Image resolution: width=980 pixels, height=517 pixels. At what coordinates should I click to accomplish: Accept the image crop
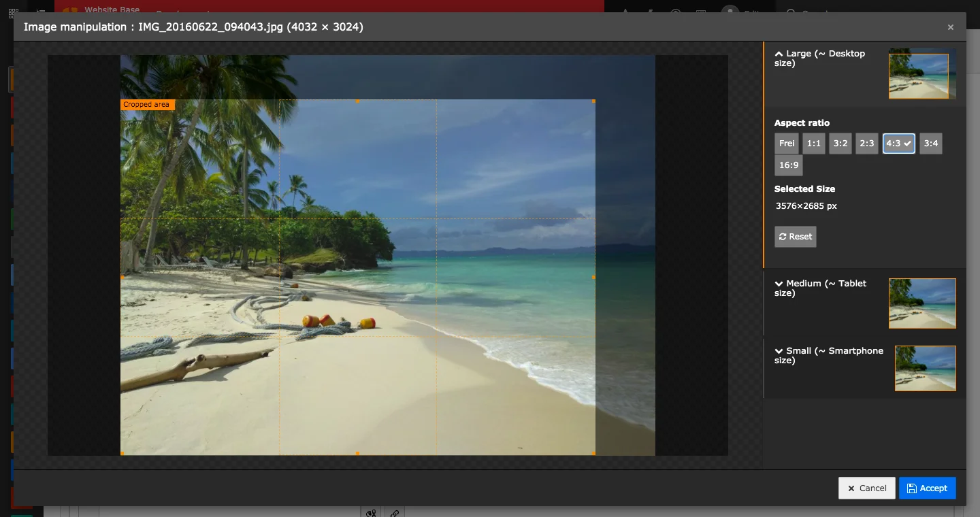click(927, 488)
